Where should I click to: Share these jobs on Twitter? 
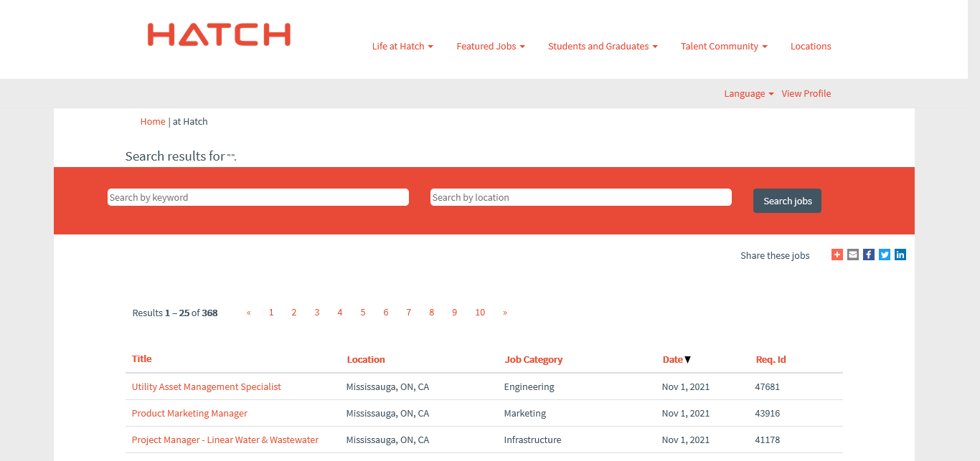tap(885, 255)
